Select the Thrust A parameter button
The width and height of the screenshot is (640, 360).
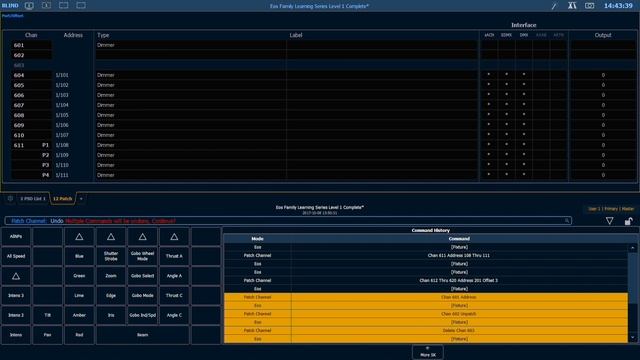click(174, 256)
